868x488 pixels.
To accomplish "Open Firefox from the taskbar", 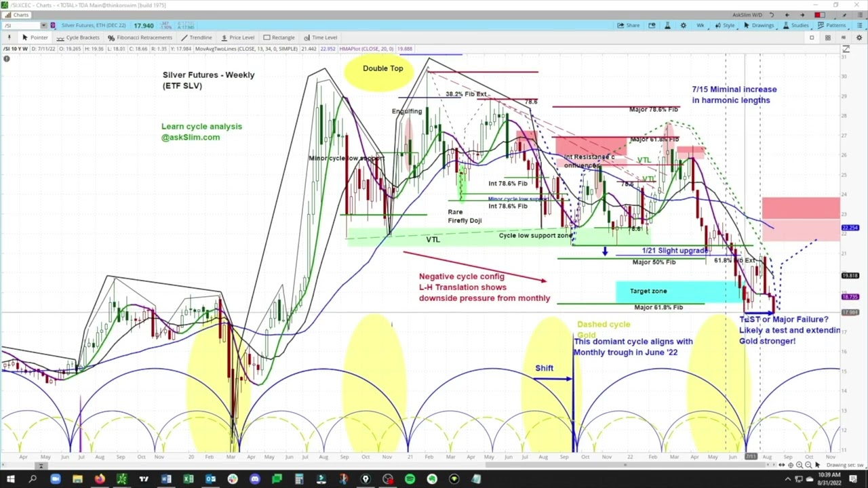I will pyautogui.click(x=100, y=480).
